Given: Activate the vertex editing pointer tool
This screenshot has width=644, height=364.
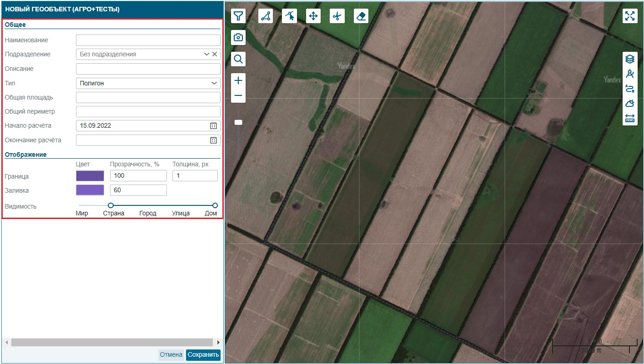Looking at the screenshot, I should pyautogui.click(x=289, y=16).
